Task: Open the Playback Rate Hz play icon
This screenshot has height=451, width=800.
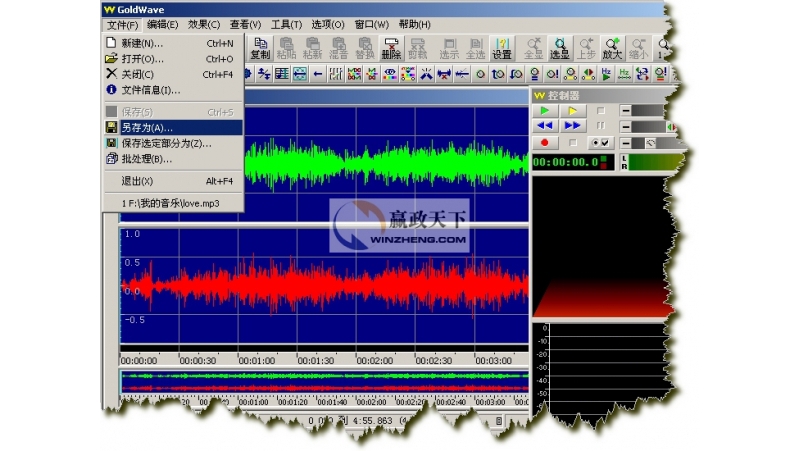Action: pos(606,74)
